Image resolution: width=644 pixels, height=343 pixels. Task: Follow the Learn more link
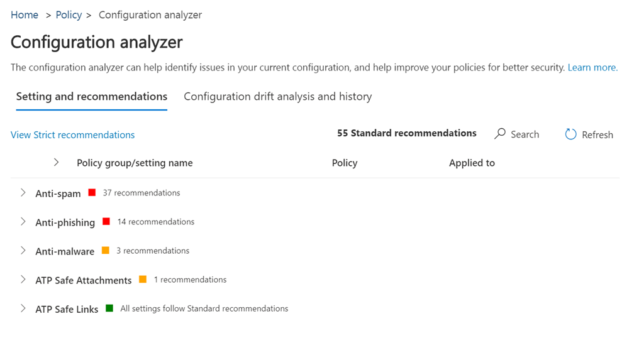[592, 67]
